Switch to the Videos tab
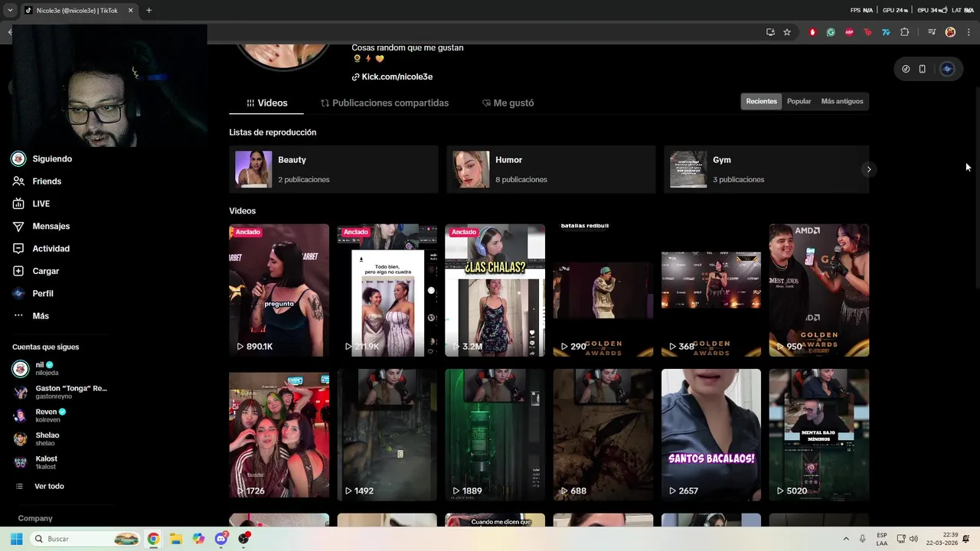This screenshot has height=551, width=980. pyautogui.click(x=266, y=103)
